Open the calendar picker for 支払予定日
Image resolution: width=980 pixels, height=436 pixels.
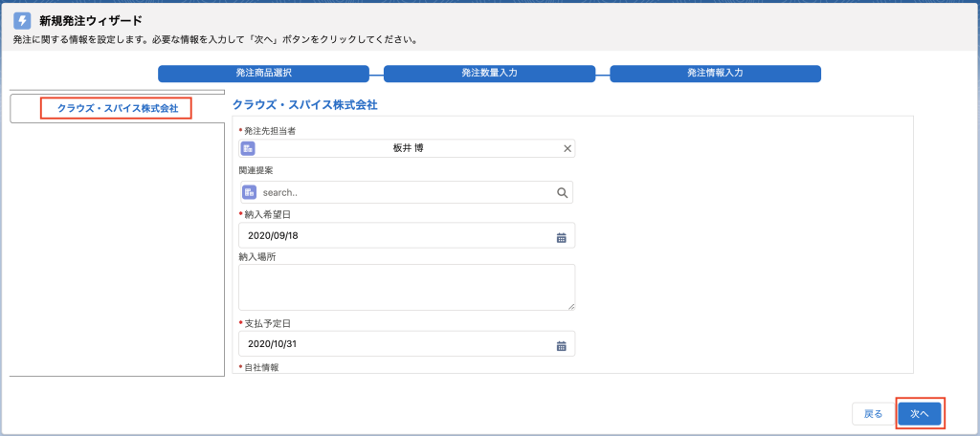coord(561,345)
